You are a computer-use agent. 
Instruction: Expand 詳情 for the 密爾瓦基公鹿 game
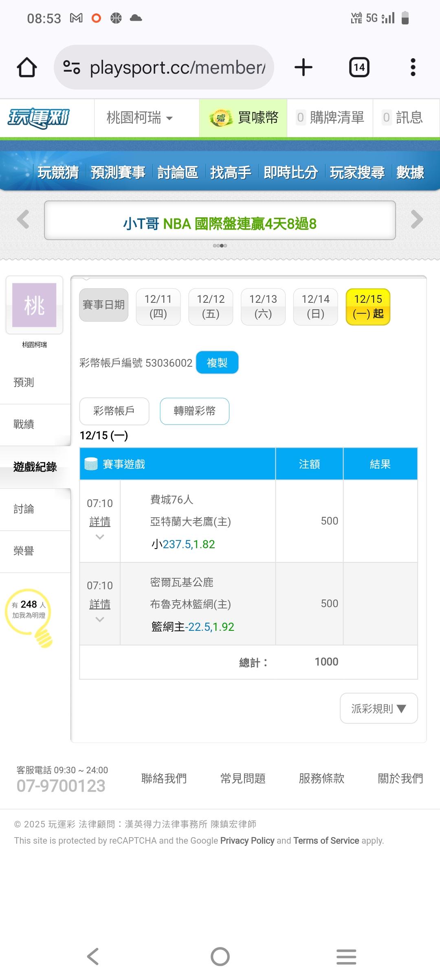coord(100,605)
